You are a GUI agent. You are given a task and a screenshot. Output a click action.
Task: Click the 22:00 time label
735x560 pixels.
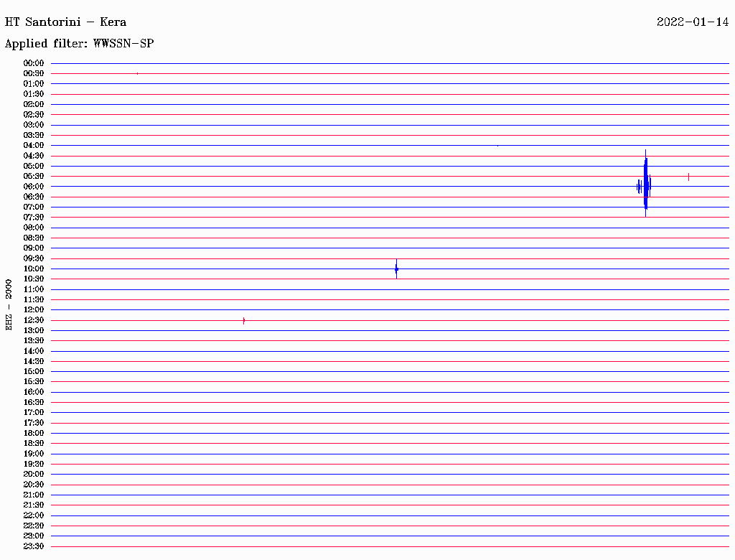34,515
